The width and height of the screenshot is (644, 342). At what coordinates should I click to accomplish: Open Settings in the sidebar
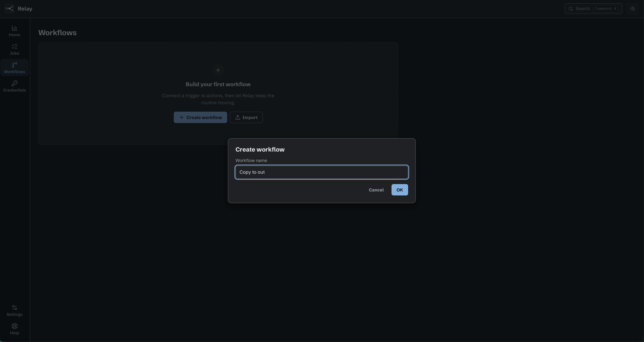(14, 310)
